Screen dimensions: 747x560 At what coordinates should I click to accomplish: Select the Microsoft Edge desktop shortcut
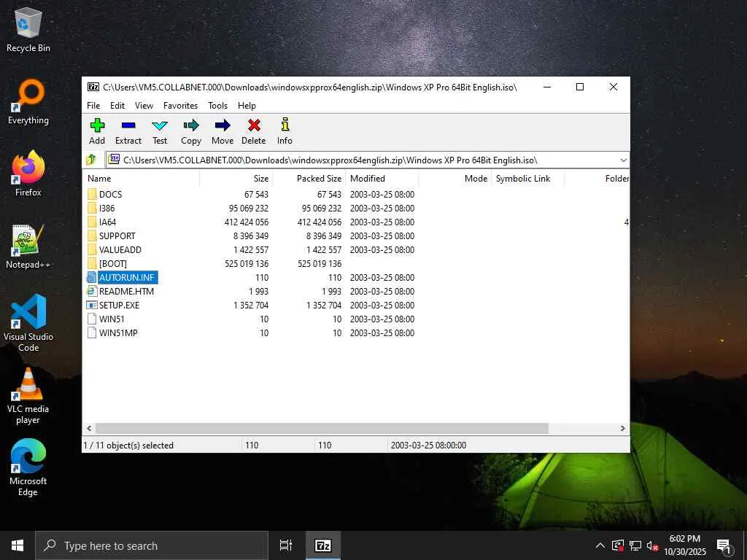click(x=28, y=468)
